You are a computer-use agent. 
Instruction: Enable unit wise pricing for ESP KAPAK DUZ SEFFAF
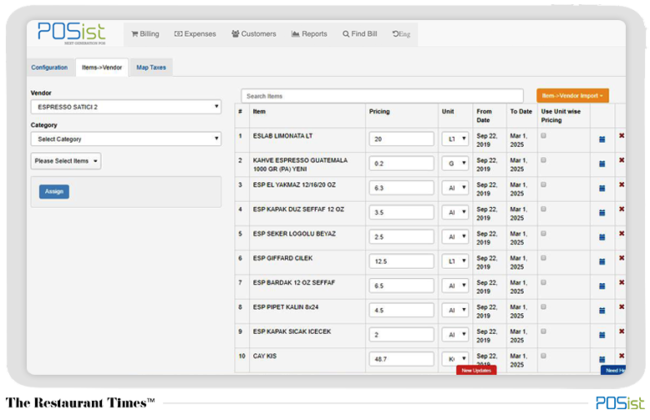pos(543,209)
